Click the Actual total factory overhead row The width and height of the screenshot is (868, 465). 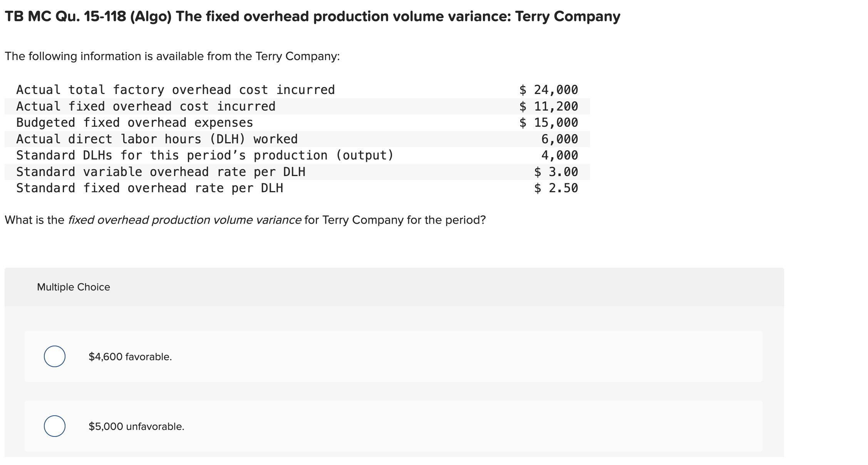175,89
